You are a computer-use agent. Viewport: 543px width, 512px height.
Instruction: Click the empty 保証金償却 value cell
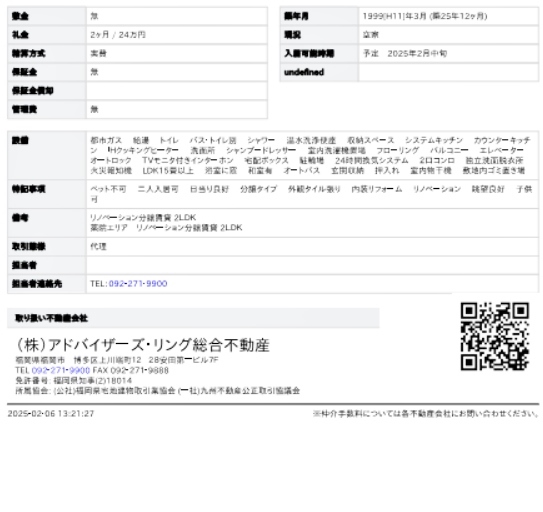(177, 91)
